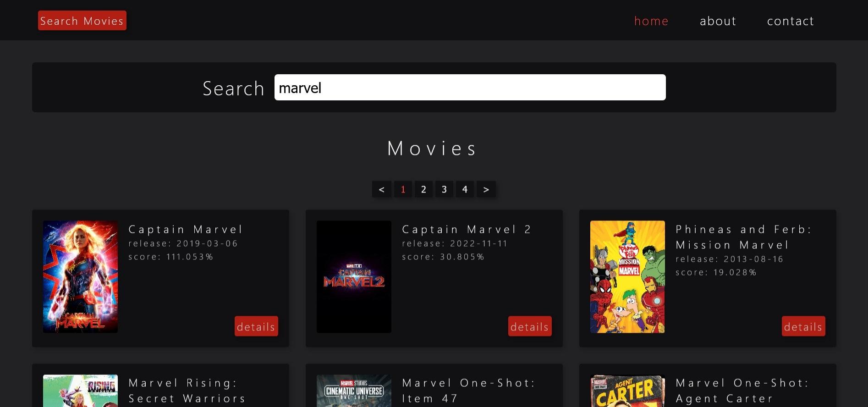Click the Search Movies logo button
868x407 pixels.
(x=82, y=21)
